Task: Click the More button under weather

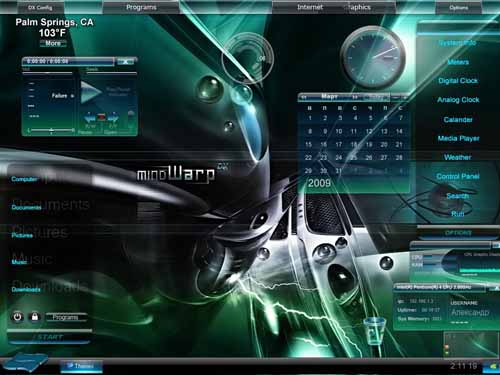Action: click(53, 43)
